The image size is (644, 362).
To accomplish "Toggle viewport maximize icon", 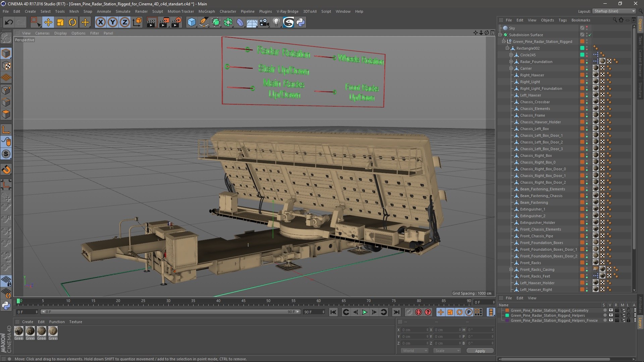I will pyautogui.click(x=492, y=33).
